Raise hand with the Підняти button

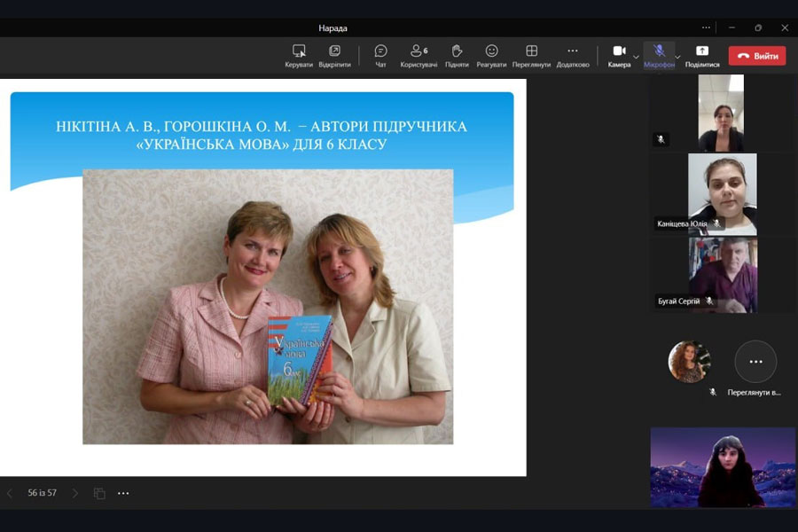point(457,55)
